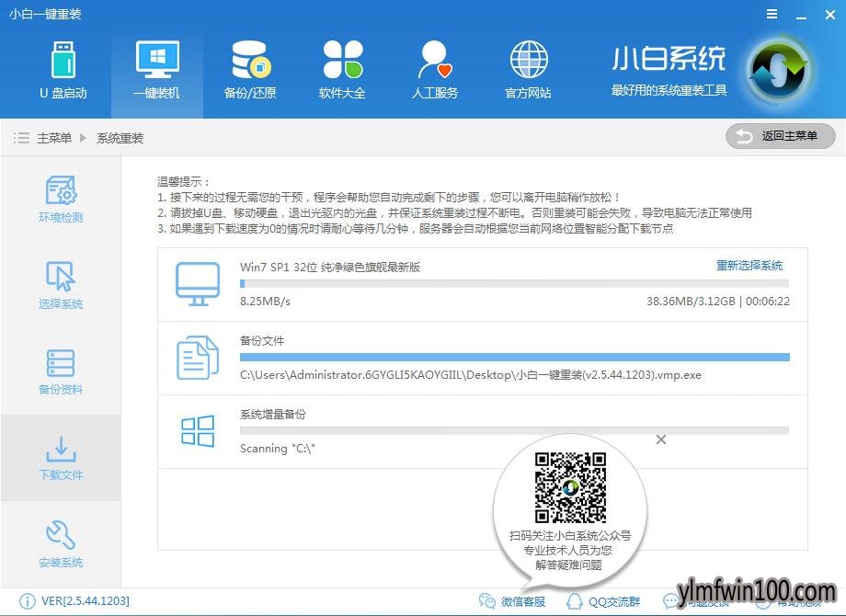Image resolution: width=846 pixels, height=616 pixels.
Task: Open 人工服务 support
Action: (x=435, y=70)
